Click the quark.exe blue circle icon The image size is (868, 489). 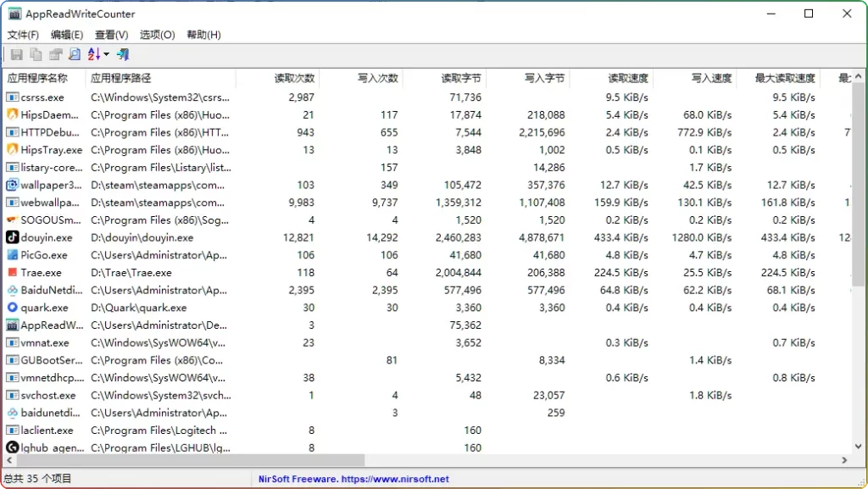(12, 308)
